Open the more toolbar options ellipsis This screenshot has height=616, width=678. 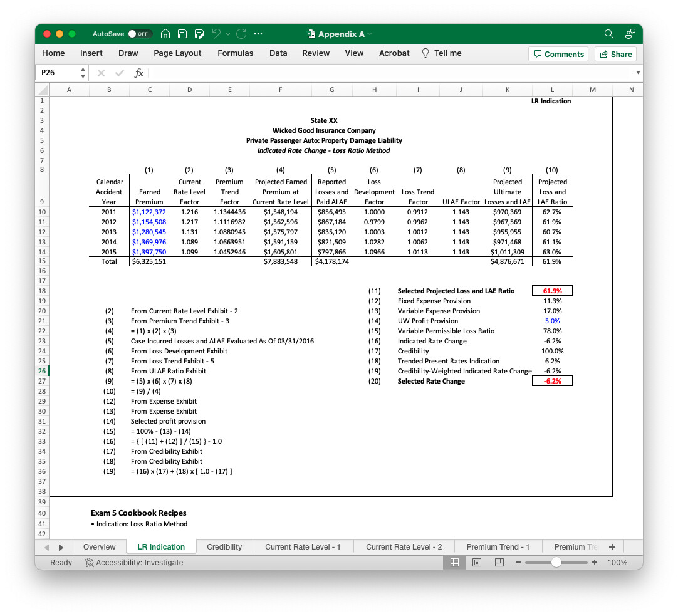[258, 34]
